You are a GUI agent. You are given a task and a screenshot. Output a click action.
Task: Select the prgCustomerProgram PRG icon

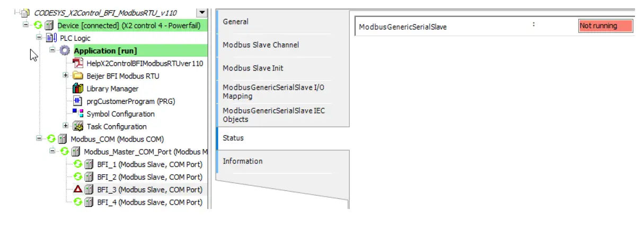[78, 101]
